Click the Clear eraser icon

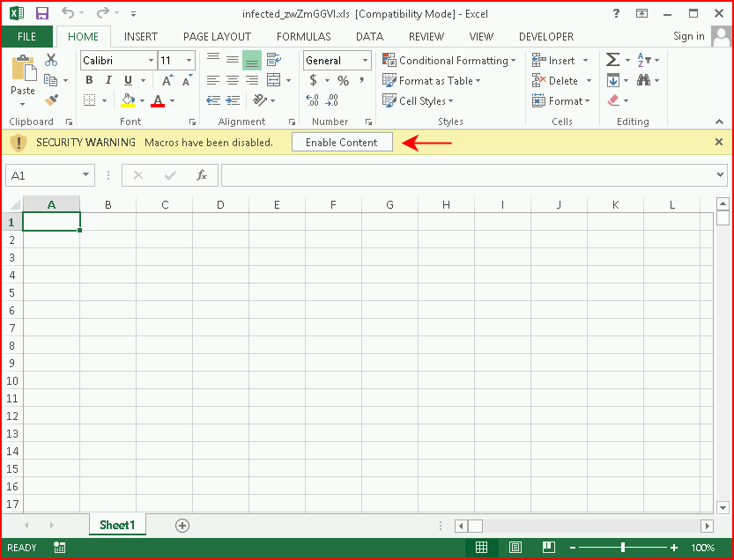point(613,100)
